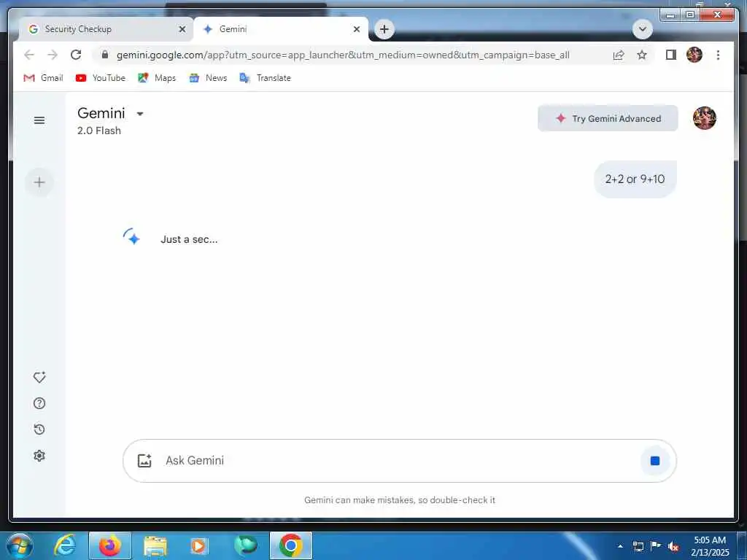Open volume speaker icon in tray
This screenshot has width=747, height=560.
pyautogui.click(x=673, y=546)
